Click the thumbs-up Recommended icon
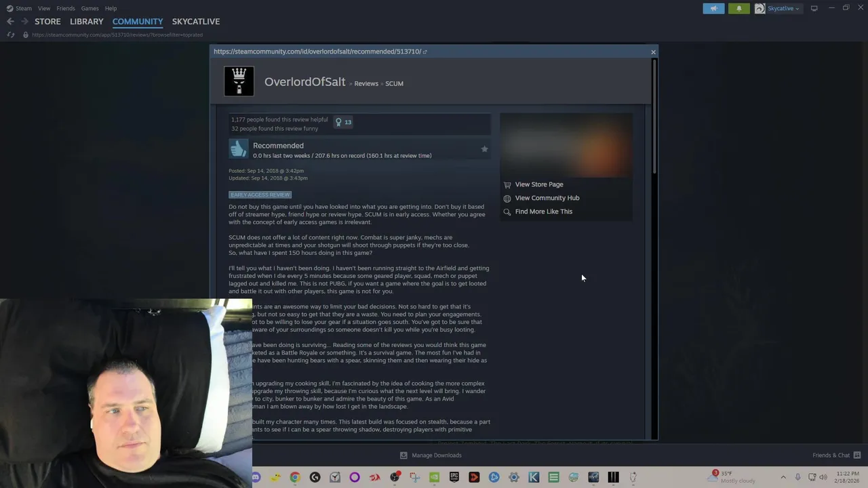The width and height of the screenshot is (868, 488). point(239,149)
